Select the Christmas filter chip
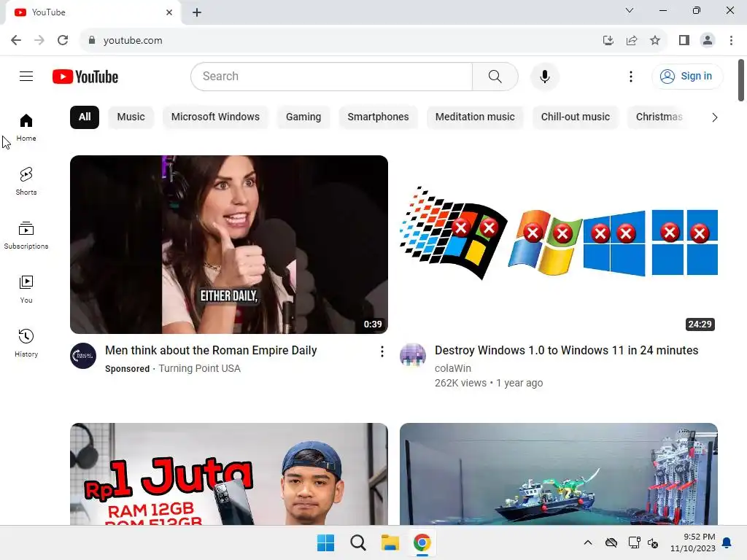 tap(659, 117)
